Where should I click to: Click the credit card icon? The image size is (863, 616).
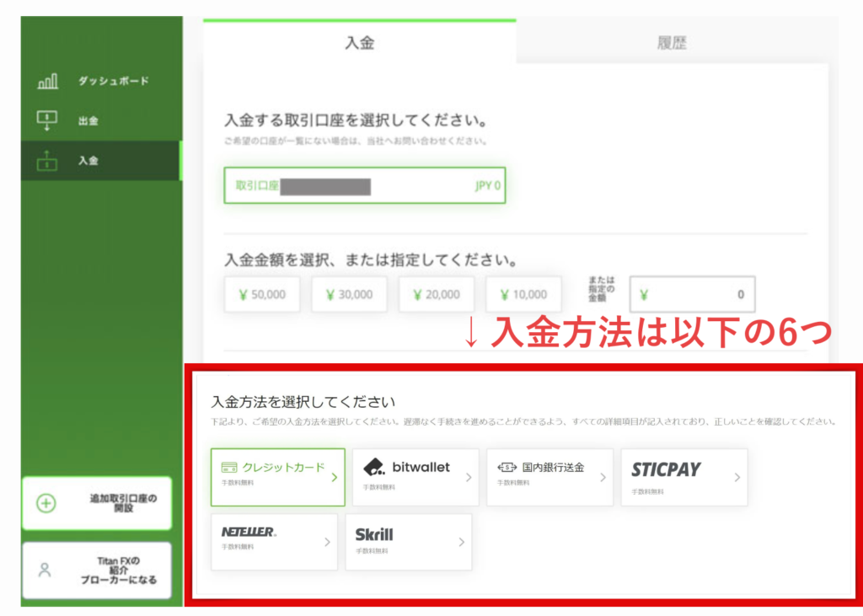pyautogui.click(x=229, y=468)
